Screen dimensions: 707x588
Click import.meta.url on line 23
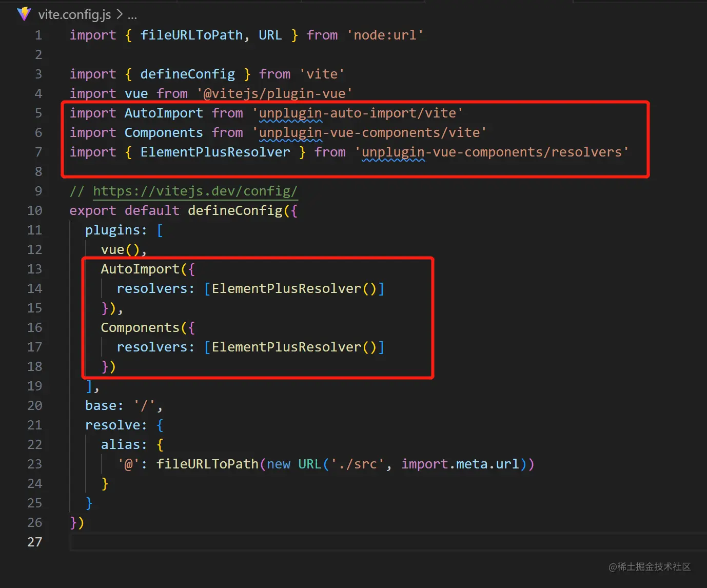[x=460, y=464]
